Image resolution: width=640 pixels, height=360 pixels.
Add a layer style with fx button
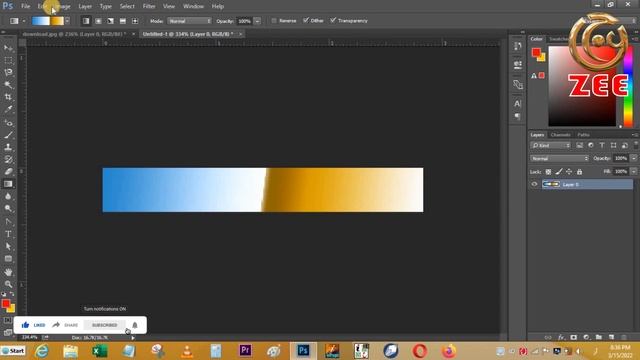561,337
